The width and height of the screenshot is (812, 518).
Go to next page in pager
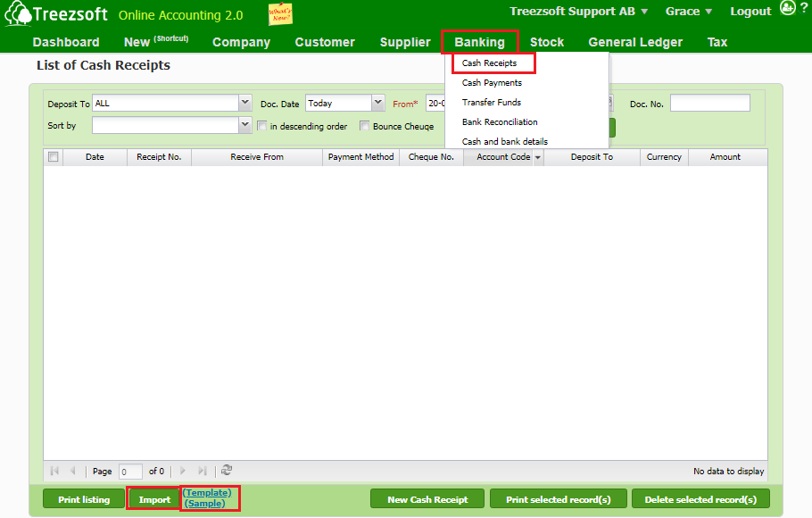(184, 471)
